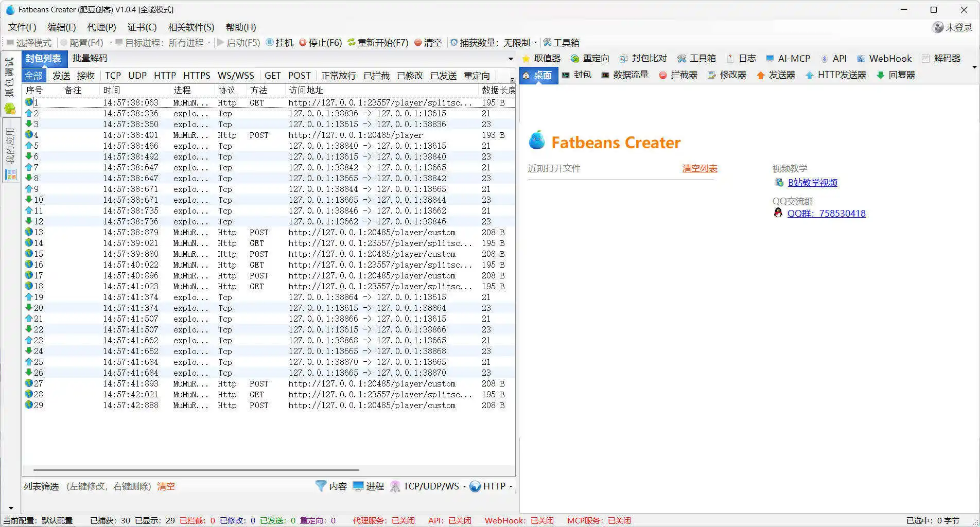Stop capture with 停止(F6)
980x527 pixels.
tap(321, 43)
